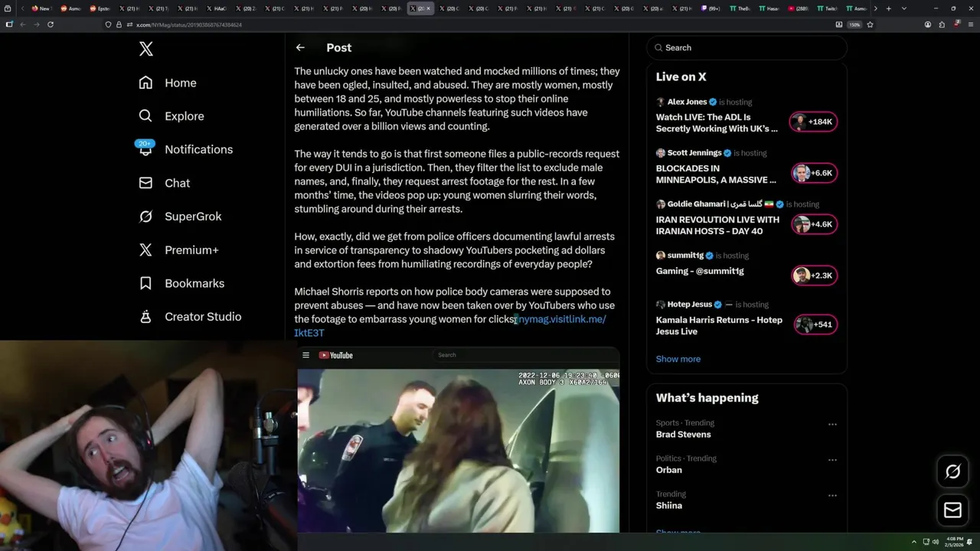Click the YouTube logo in embedded video
The width and height of the screenshot is (980, 551).
(335, 355)
